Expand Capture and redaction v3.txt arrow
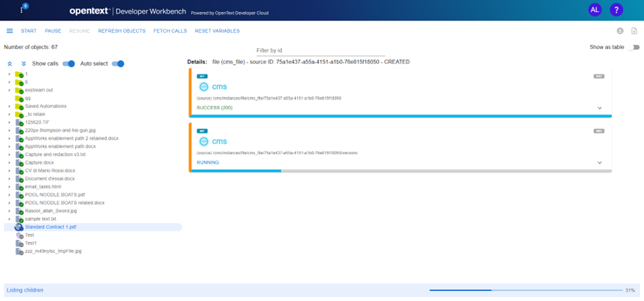 click(9, 155)
